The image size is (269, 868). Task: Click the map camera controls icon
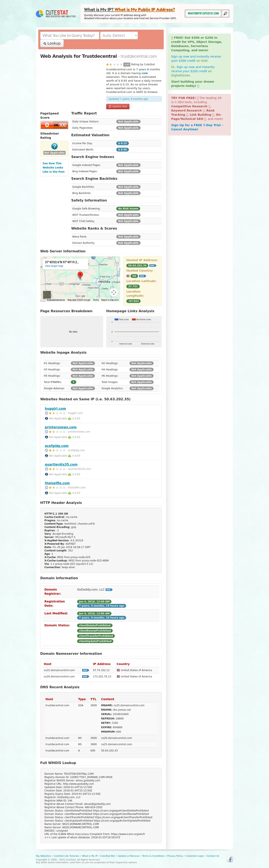point(114,292)
